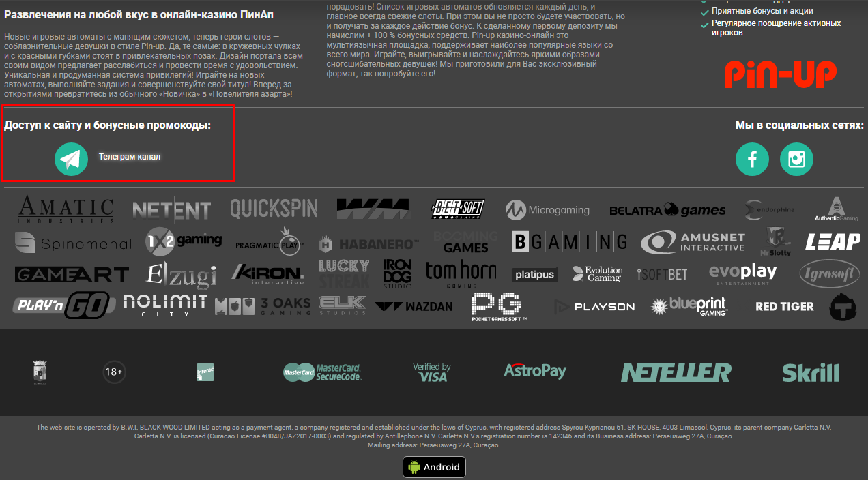Click the Belatra Games logo

tap(667, 210)
